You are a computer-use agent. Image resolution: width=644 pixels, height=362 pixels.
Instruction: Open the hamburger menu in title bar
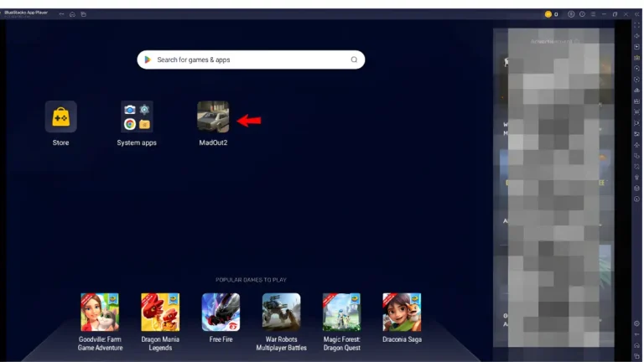(593, 14)
